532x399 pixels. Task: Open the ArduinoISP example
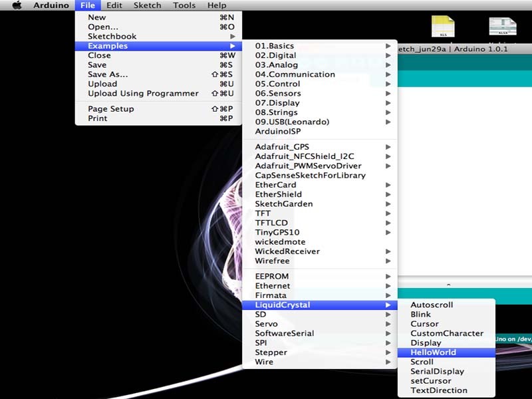(320, 131)
